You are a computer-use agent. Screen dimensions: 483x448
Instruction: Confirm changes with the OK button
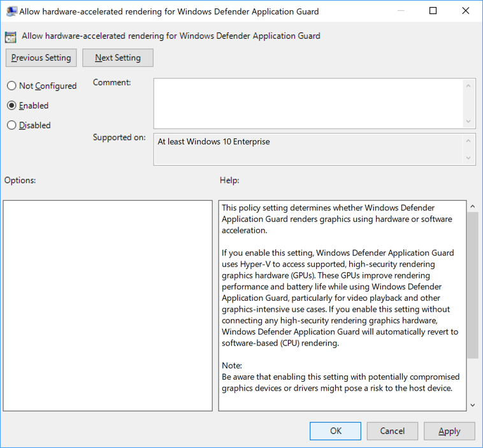point(335,431)
